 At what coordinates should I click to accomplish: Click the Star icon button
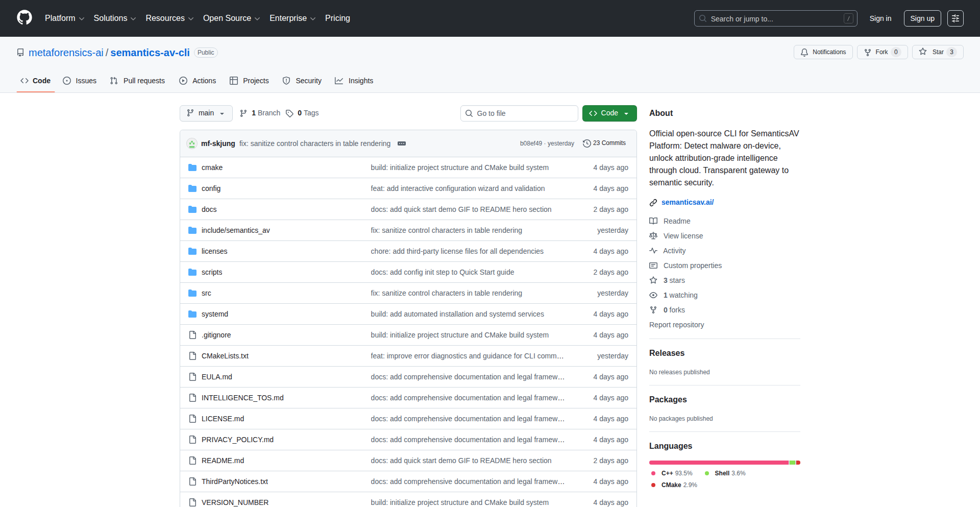coord(923,52)
